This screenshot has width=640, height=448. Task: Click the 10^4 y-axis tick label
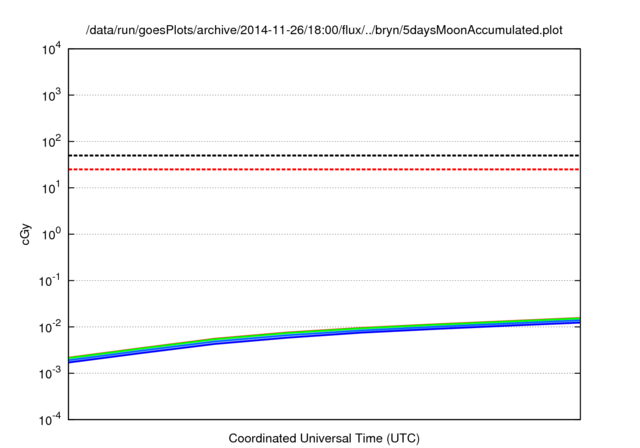pos(51,49)
